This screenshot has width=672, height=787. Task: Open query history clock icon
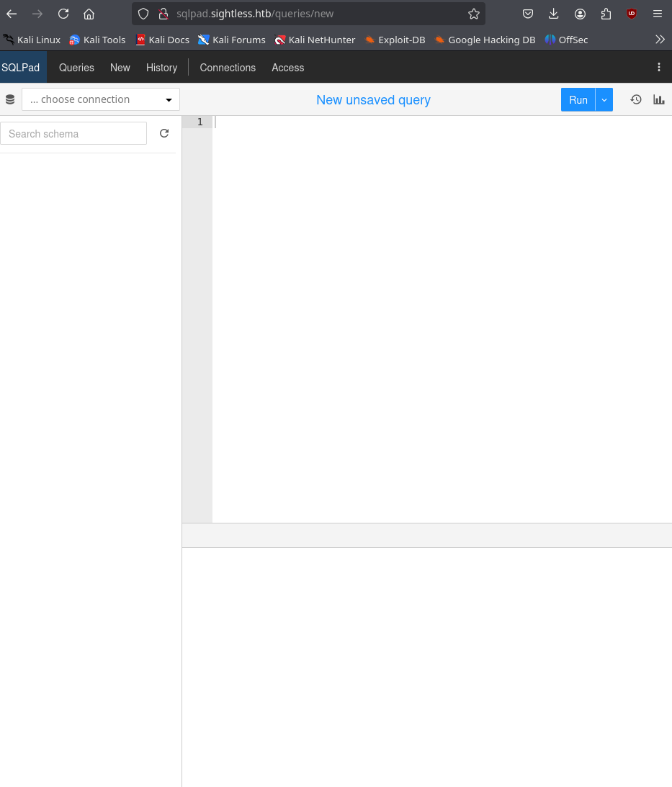(636, 99)
